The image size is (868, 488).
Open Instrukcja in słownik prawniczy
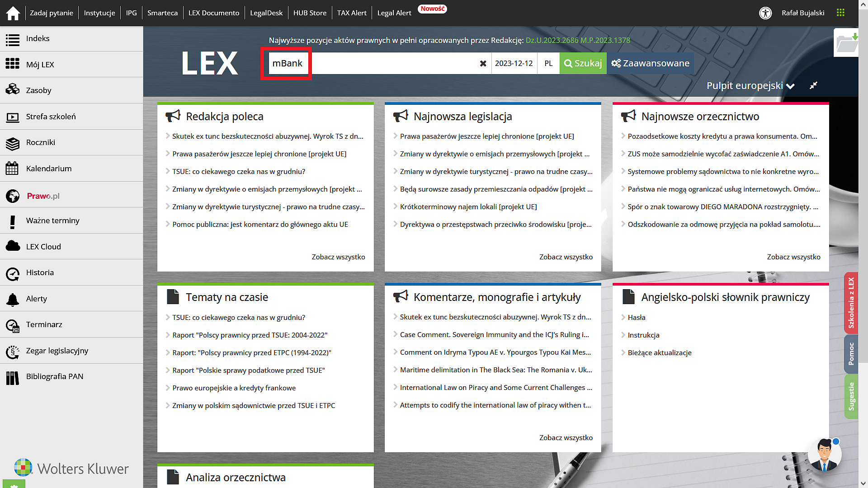[x=643, y=335]
